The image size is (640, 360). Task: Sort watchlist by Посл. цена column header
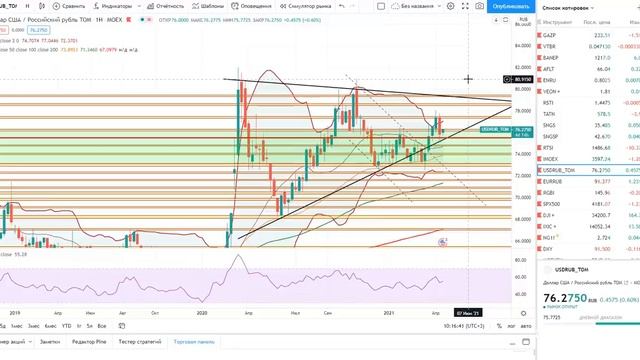597,22
